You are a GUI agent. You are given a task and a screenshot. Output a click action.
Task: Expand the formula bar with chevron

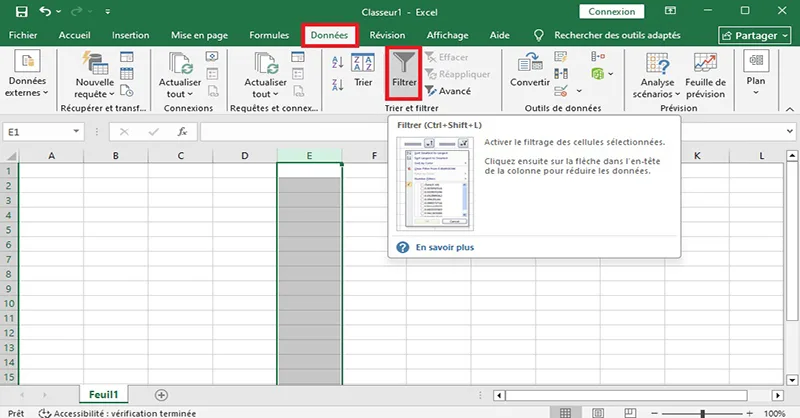tap(790, 132)
